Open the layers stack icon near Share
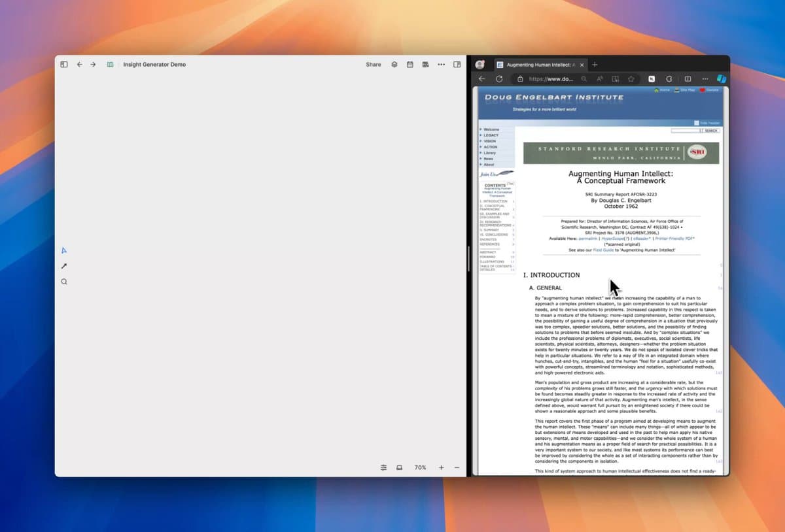 (x=394, y=65)
